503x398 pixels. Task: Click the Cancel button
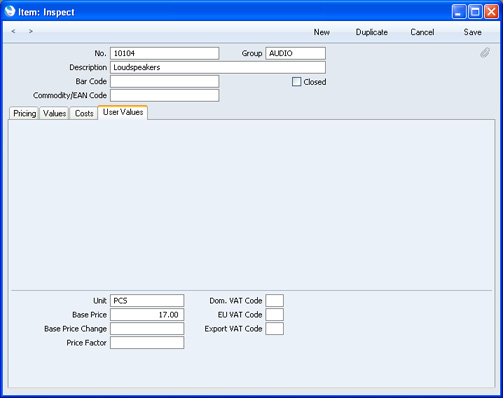(x=422, y=32)
